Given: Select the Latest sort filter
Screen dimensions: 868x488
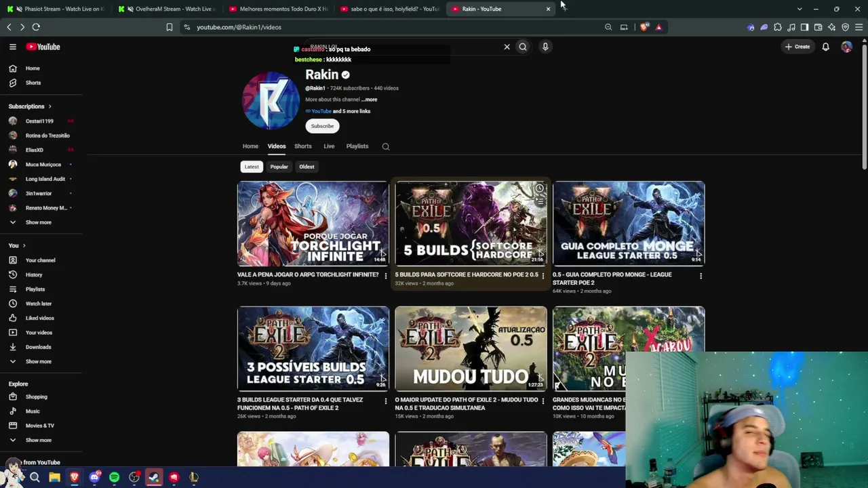Looking at the screenshot, I should 252,167.
